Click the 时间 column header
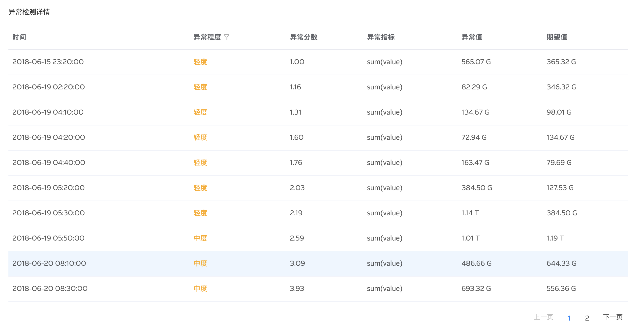The image size is (644, 325). point(19,37)
